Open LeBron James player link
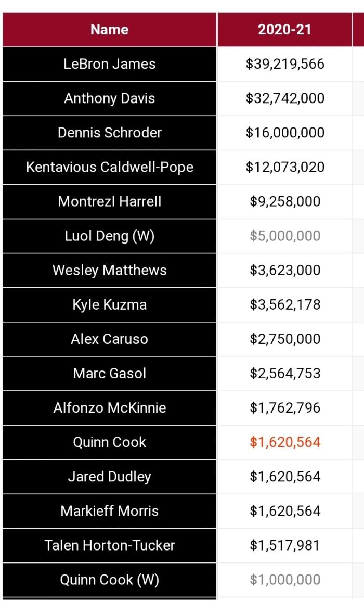Screen dimensions: 364x601 click(110, 64)
